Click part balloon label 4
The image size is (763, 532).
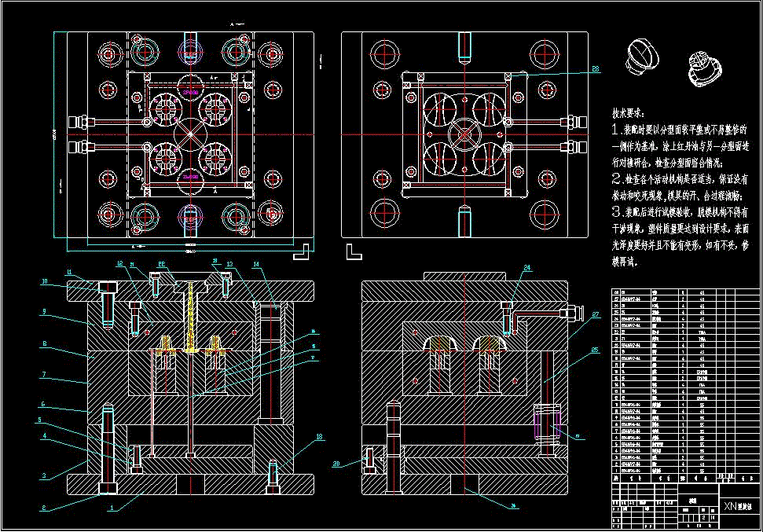(44, 435)
